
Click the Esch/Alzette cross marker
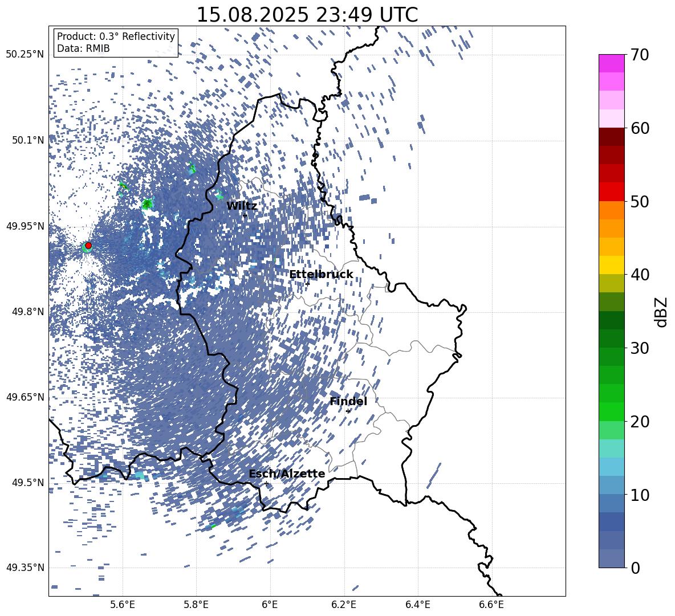click(x=266, y=483)
